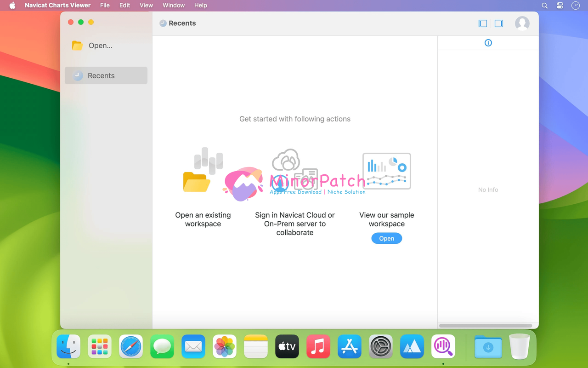Click the Spotlight search icon in menu bar
The height and width of the screenshot is (368, 588).
[x=544, y=6]
